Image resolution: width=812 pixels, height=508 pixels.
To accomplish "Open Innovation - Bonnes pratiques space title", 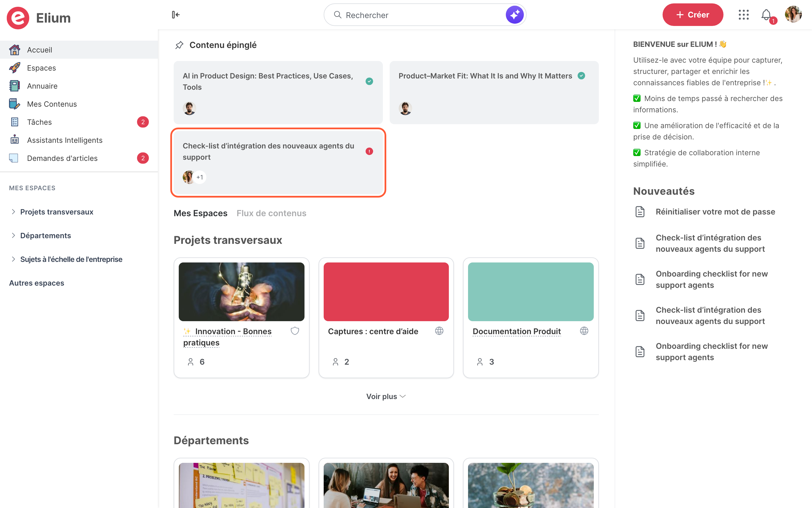I will (228, 337).
